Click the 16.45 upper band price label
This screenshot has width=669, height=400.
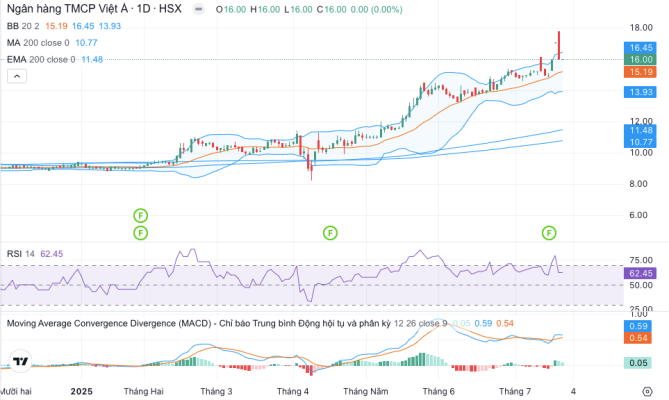pos(640,47)
